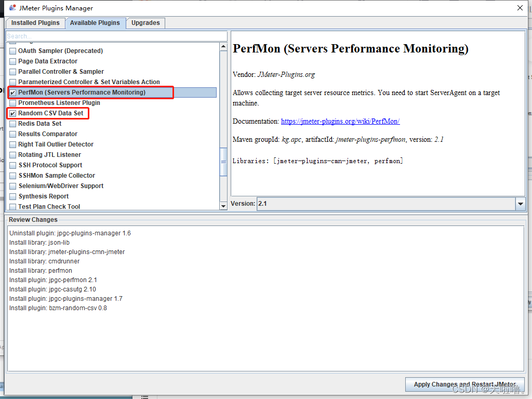Check the Test Plan Check Tool checkbox
Viewport: 532px width, 399px height.
point(13,207)
